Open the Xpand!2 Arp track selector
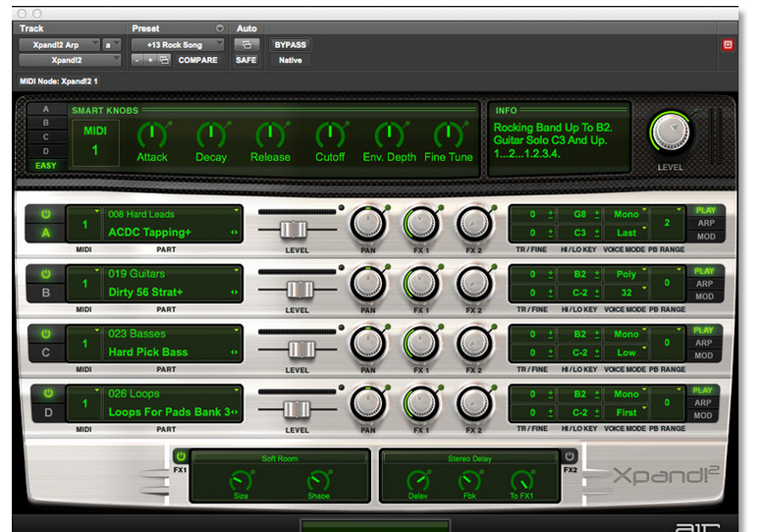The image size is (763, 532). [x=59, y=45]
